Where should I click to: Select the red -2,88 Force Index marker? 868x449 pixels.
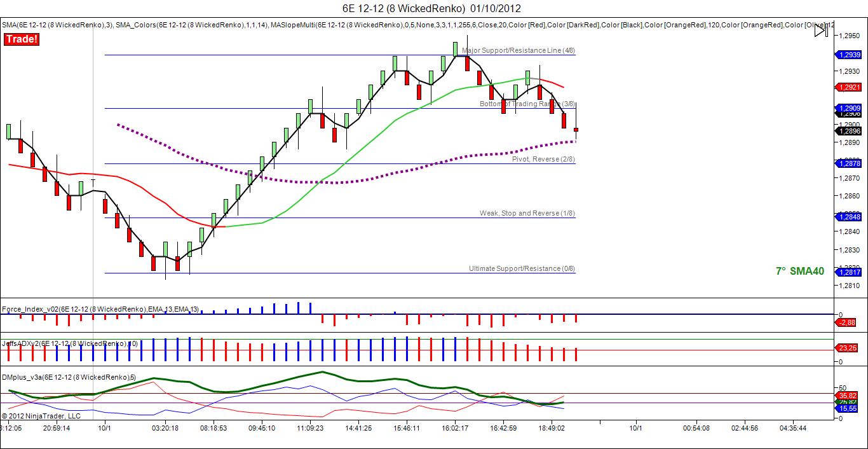(x=848, y=322)
